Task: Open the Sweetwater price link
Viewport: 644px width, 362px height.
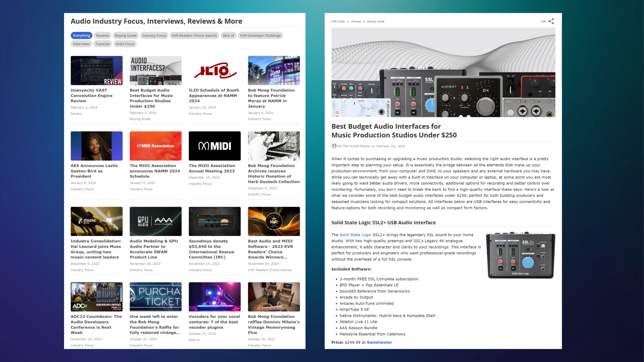Action: (x=379, y=343)
